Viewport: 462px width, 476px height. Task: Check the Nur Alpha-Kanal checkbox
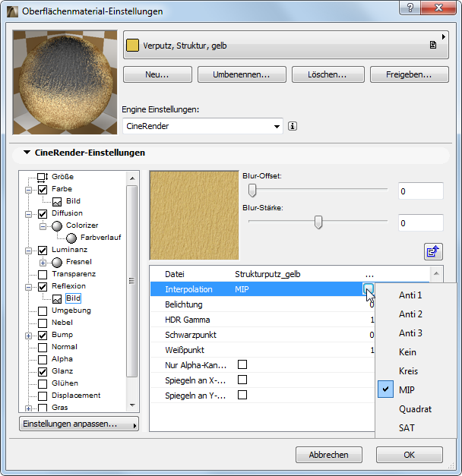(242, 364)
